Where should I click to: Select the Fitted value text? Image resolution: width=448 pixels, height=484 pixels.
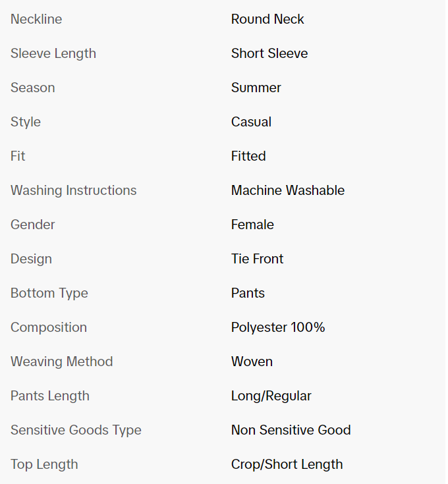(x=248, y=156)
